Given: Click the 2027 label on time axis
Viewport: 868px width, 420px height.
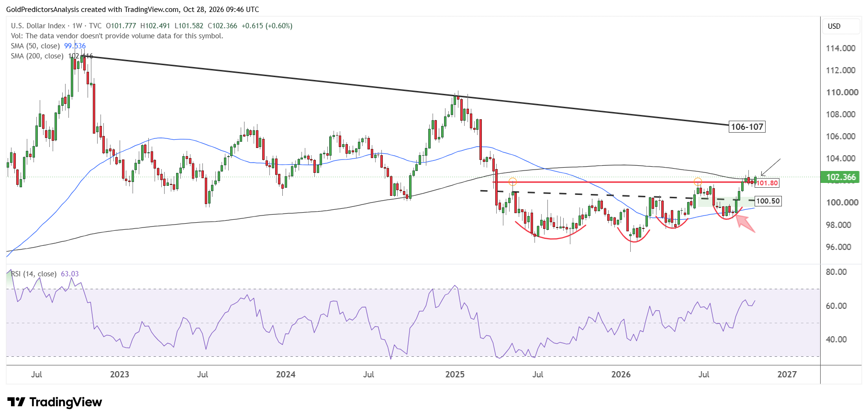Looking at the screenshot, I should pyautogui.click(x=787, y=375).
